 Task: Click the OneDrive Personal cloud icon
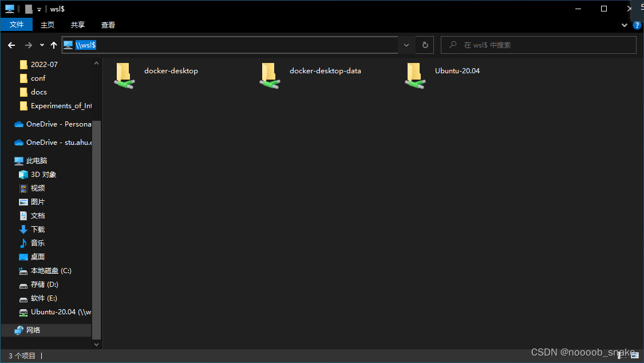[19, 124]
